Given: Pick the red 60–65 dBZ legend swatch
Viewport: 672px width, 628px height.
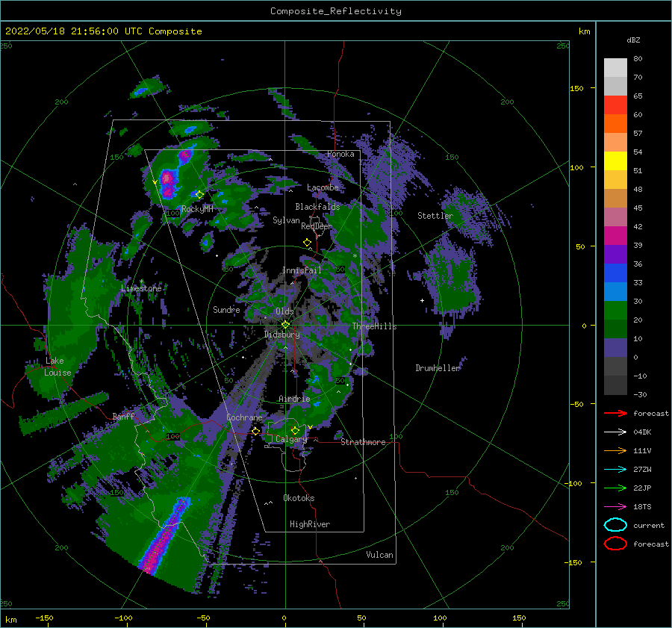Looking at the screenshot, I should click(x=615, y=105).
